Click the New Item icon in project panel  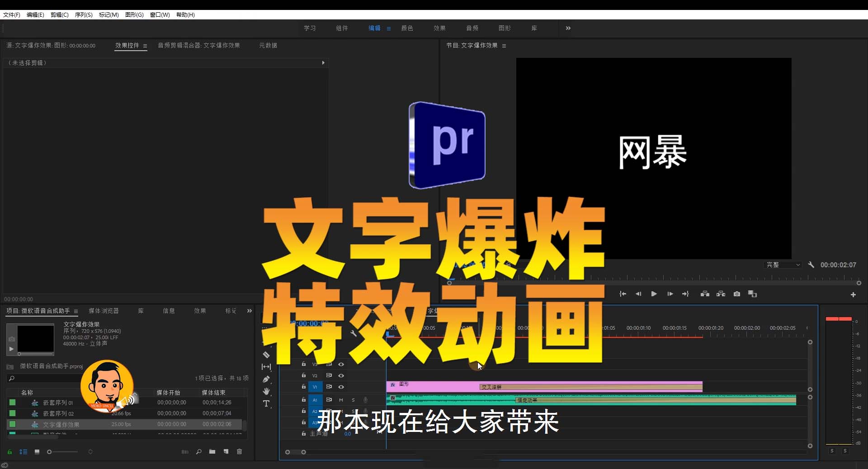coord(226,451)
